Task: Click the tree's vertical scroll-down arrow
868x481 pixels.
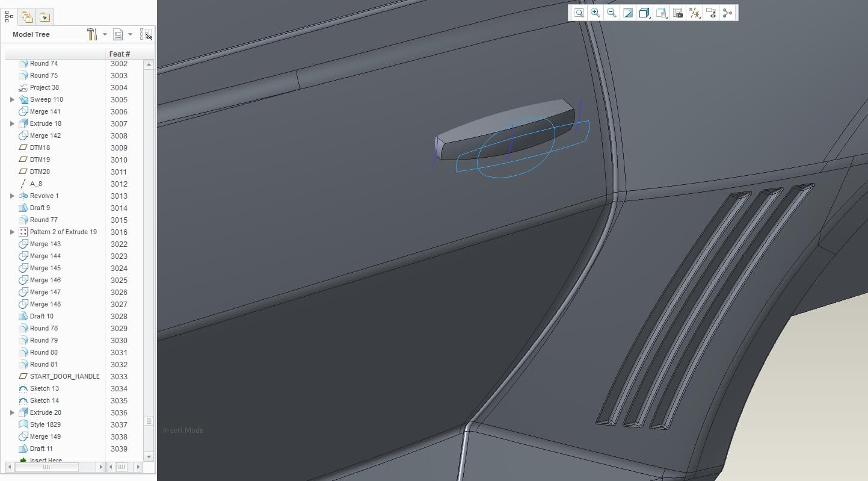Action: 149,457
